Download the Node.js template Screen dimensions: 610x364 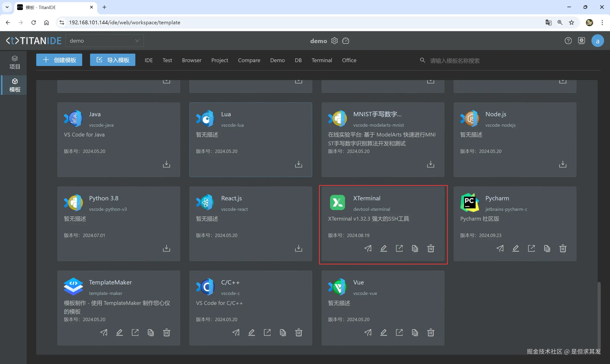click(x=563, y=164)
